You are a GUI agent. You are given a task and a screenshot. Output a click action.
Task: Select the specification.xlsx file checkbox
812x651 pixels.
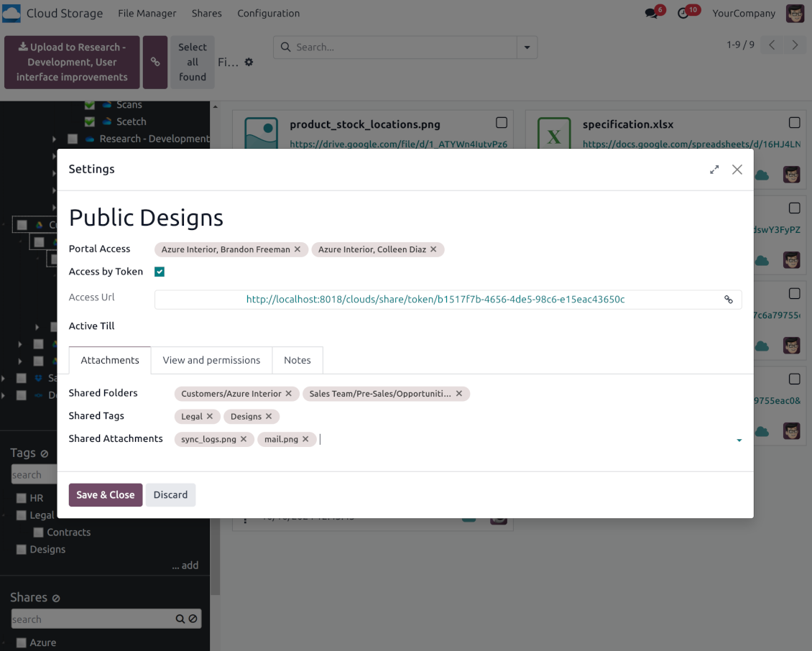coord(794,123)
